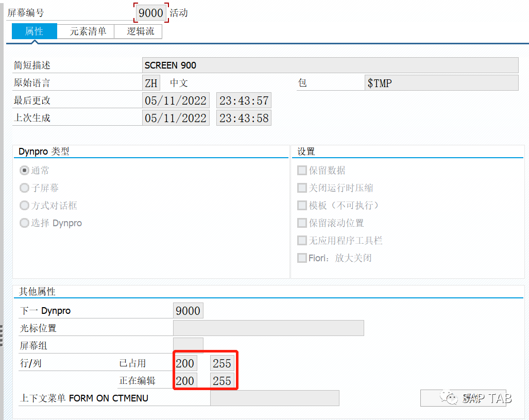Click the 屏幕组 input field

tap(188, 345)
